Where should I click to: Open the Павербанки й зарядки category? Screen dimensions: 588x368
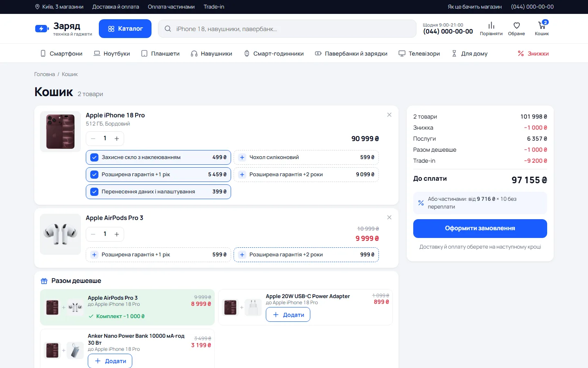(351, 54)
